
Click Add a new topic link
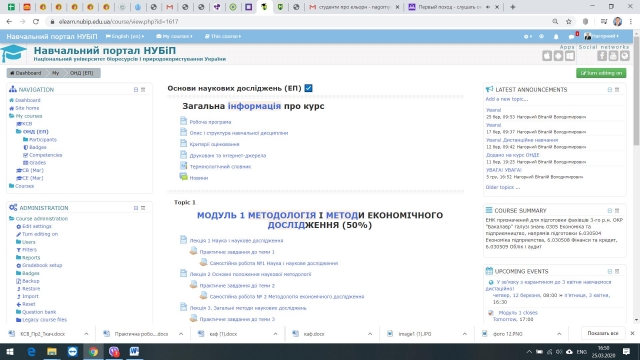click(x=507, y=99)
